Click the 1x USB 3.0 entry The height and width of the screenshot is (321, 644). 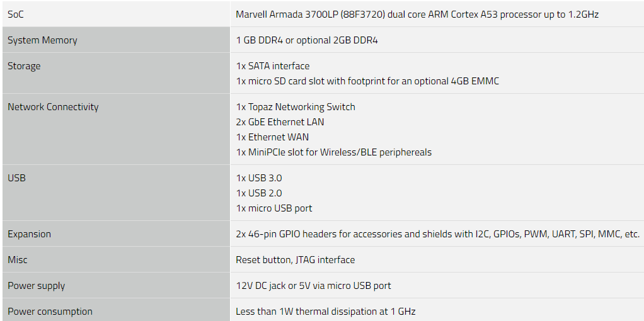[259, 178]
